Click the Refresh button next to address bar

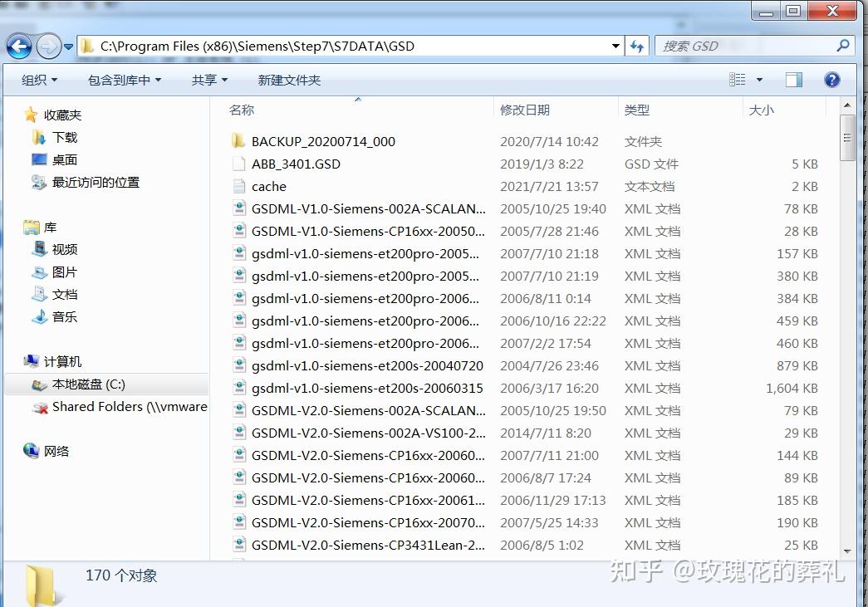pos(636,46)
